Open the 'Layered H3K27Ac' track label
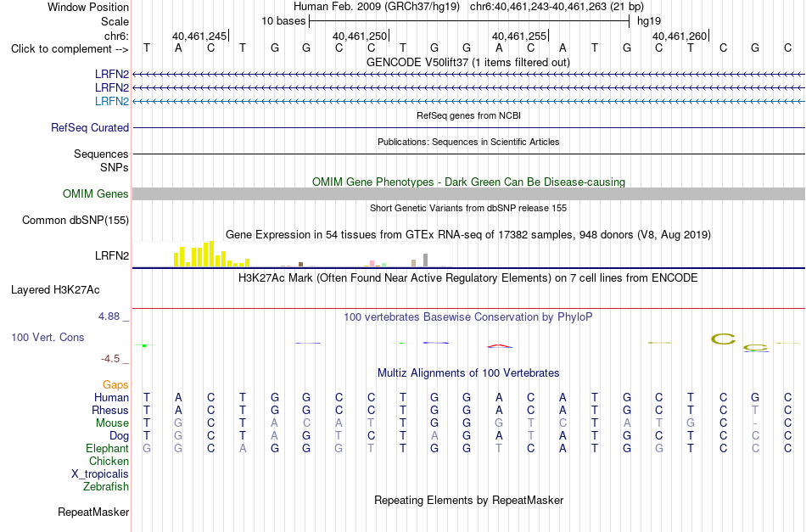This screenshot has height=532, width=806. (x=55, y=290)
